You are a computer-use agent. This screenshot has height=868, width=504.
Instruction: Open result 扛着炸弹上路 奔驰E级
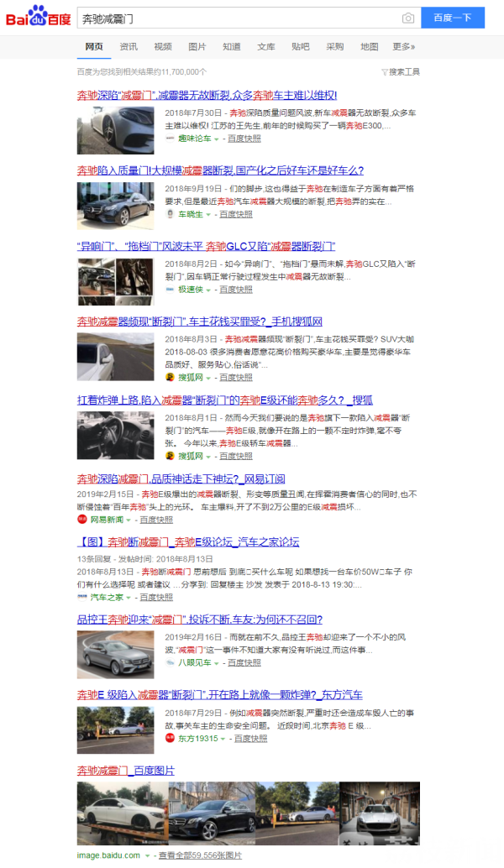(225, 400)
